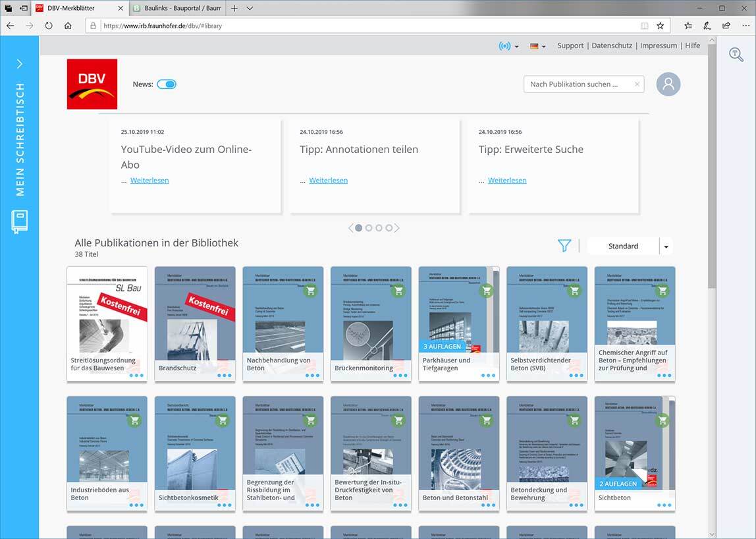Viewport: 756px width, 539px height.
Task: Open Bewertung der In-situ-Druckfestigkeit cover
Action: (x=371, y=453)
